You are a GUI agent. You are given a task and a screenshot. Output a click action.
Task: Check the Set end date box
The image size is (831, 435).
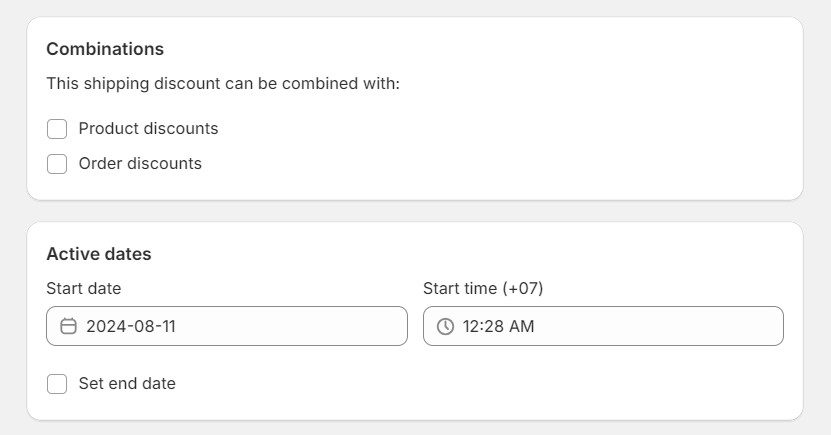[x=57, y=384]
